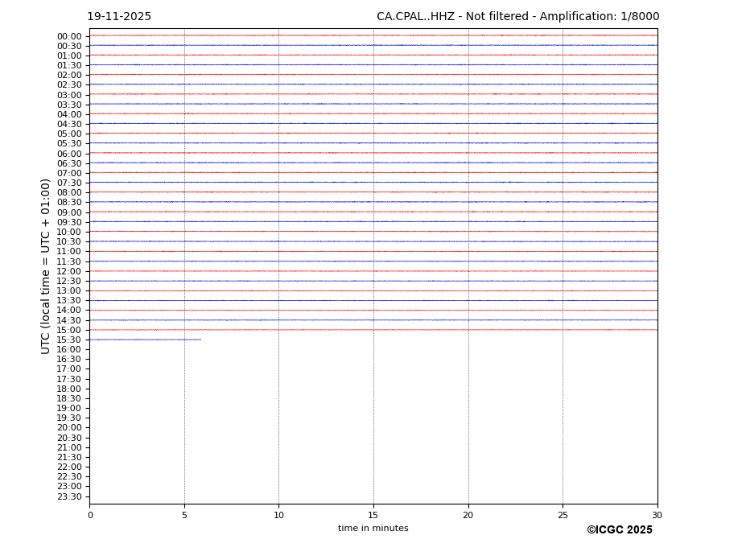Click the 30 tick on minutes axis
The image size is (746, 560).
657,515
